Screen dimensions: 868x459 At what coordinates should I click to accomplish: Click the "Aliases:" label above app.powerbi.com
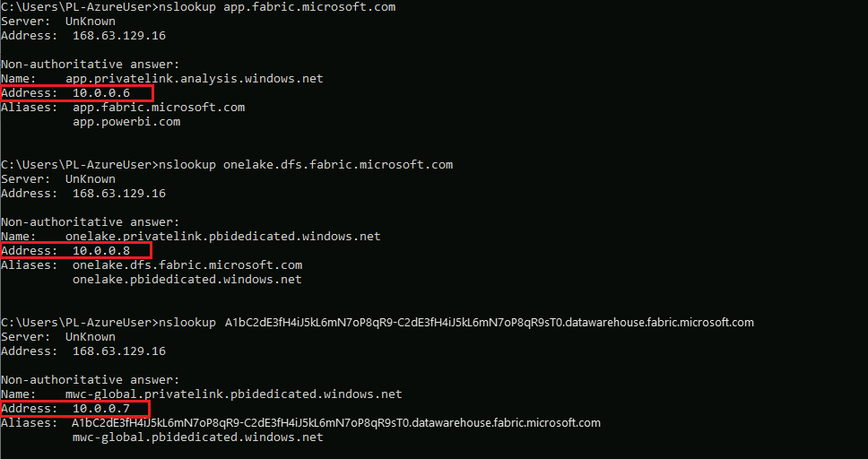pyautogui.click(x=29, y=108)
